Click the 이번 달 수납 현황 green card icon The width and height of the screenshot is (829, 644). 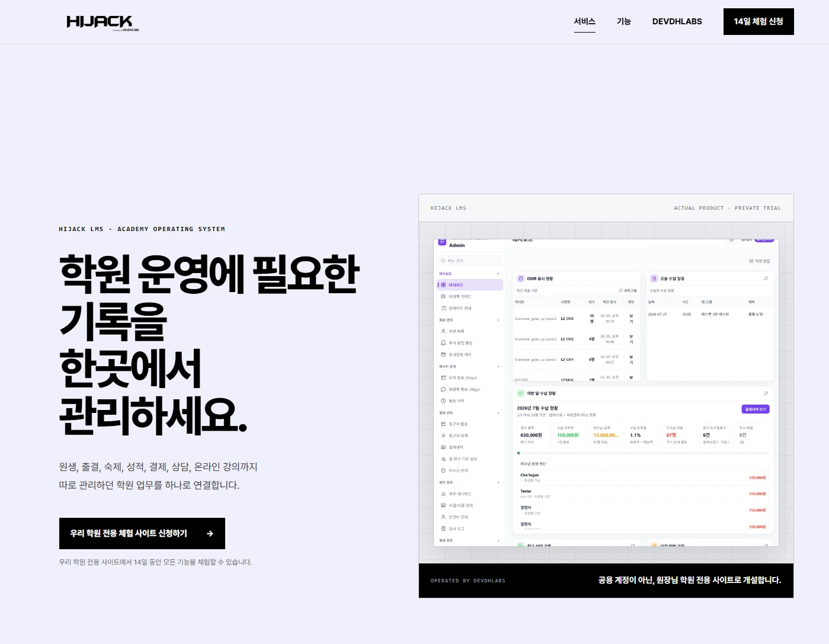521,393
